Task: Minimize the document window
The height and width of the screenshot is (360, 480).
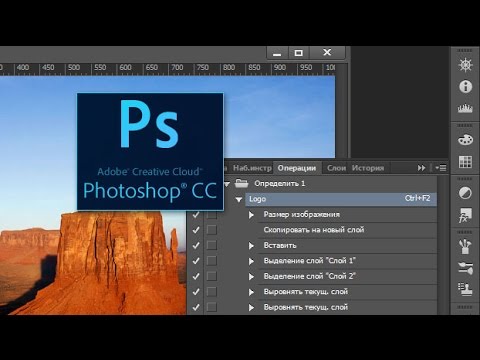Action: tap(277, 53)
